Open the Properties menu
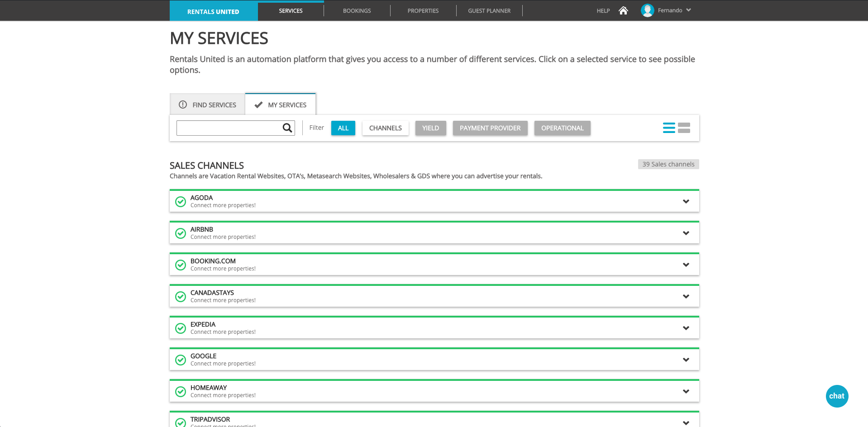Viewport: 868px width, 427px height. [423, 11]
